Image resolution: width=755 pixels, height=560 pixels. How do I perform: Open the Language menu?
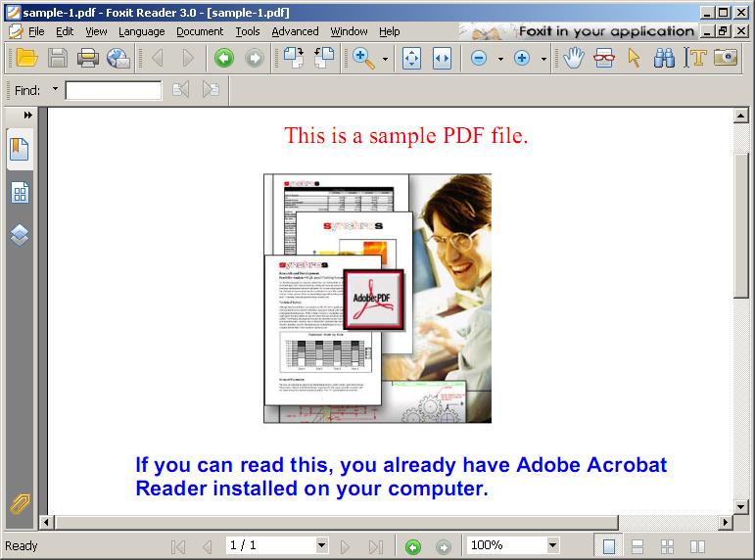(142, 31)
